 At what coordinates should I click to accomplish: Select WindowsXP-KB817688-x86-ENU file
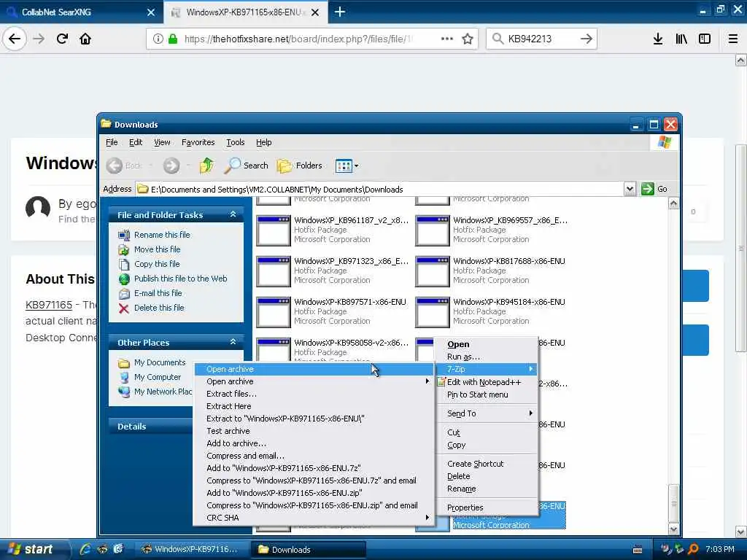(x=490, y=271)
